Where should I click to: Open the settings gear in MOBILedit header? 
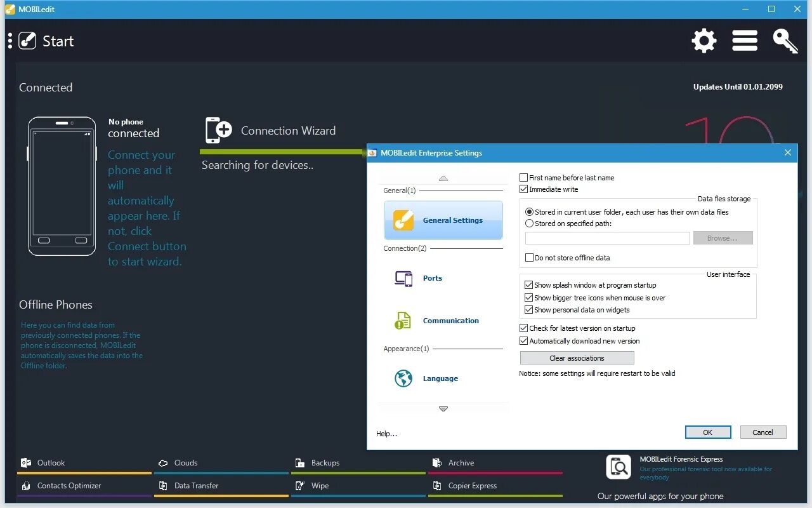[704, 41]
